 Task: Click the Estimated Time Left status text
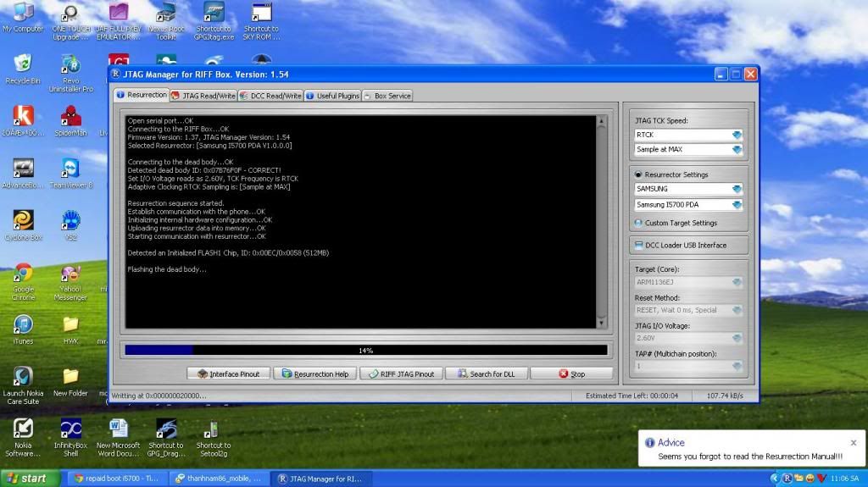631,396
